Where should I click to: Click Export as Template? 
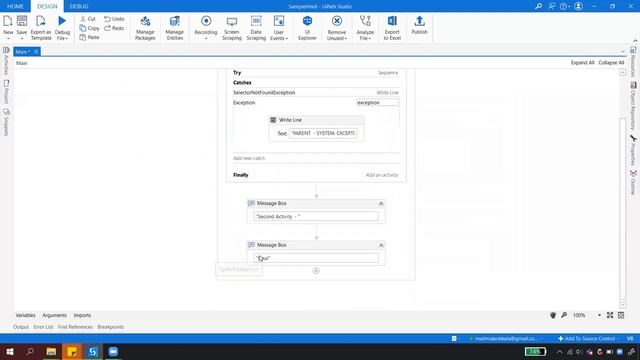click(41, 28)
